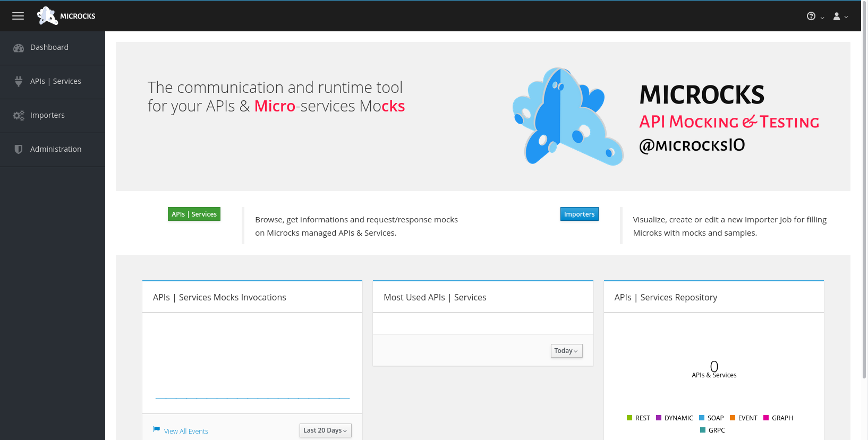Viewport: 868px width, 440px height.
Task: Click the APIs | Services Repository heading
Action: point(666,297)
